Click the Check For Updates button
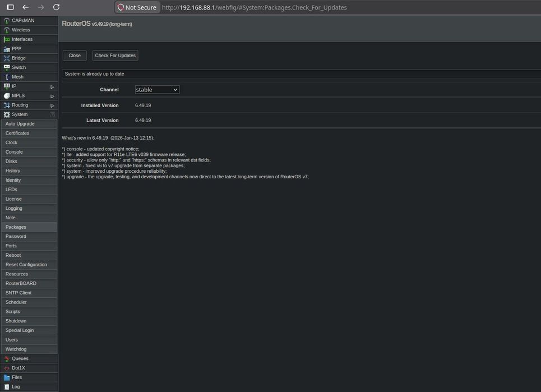The width and height of the screenshot is (541, 392). (115, 56)
